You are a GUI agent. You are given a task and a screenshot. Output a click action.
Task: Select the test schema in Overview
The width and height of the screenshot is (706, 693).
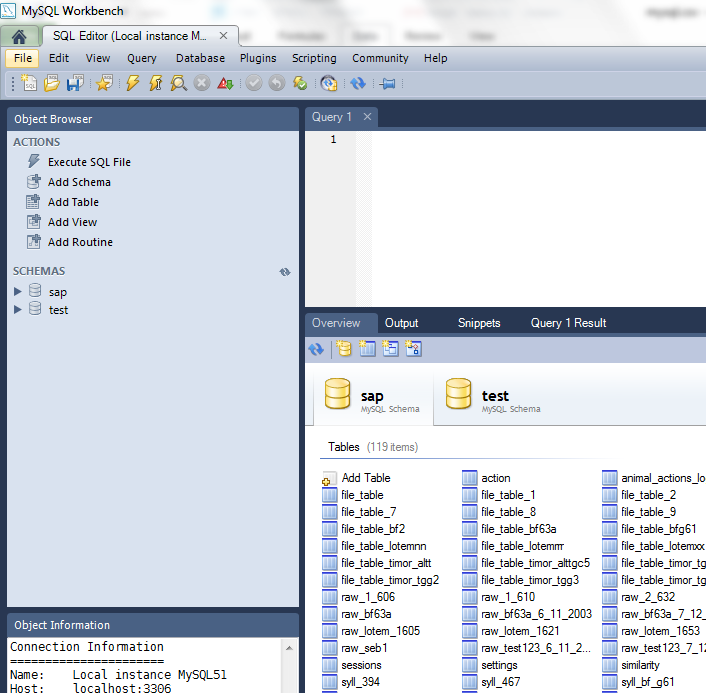pyautogui.click(x=495, y=397)
